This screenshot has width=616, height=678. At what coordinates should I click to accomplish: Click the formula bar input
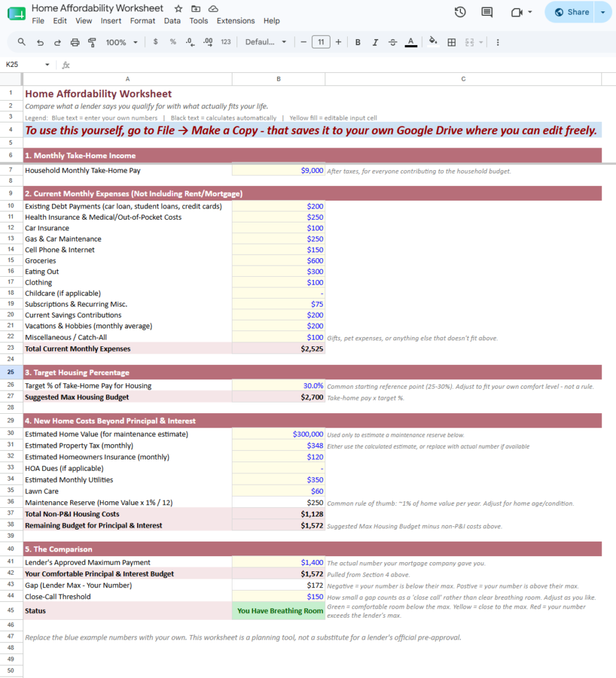point(342,65)
